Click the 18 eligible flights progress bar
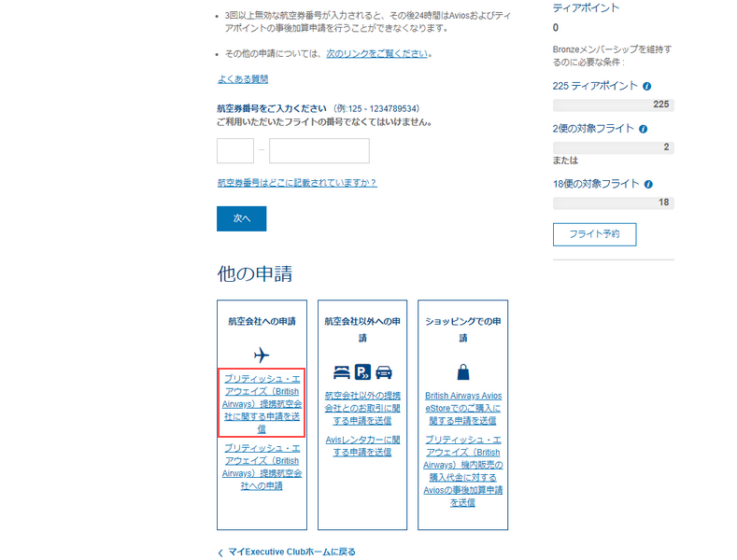Screen dimensions: 737x560 (x=614, y=203)
